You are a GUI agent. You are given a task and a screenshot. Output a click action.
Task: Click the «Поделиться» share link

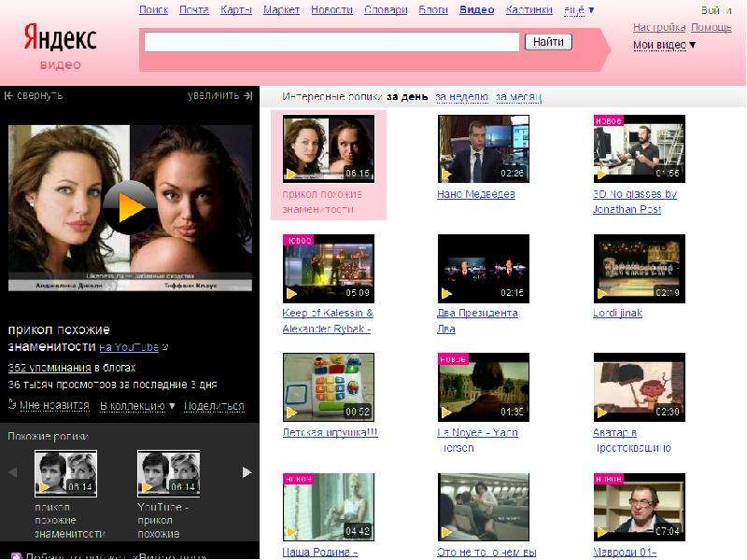[214, 406]
